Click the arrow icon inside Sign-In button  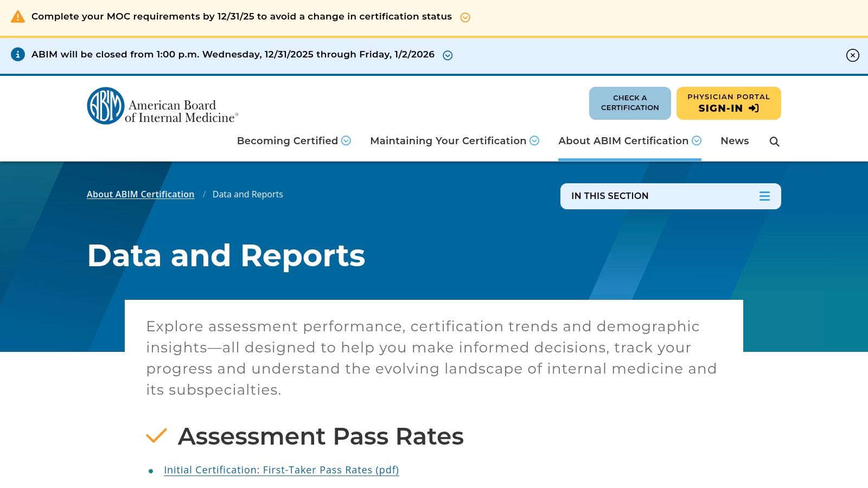pyautogui.click(x=753, y=108)
